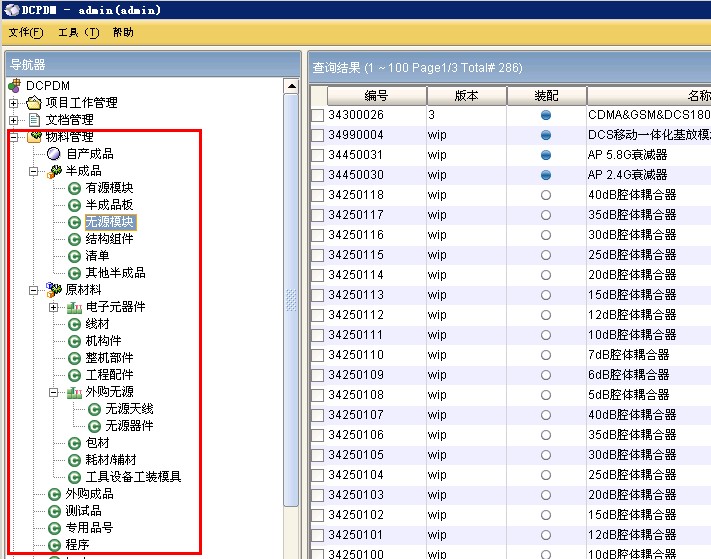Click the 自产成品 tree node icon
711x559 pixels.
coord(54,154)
